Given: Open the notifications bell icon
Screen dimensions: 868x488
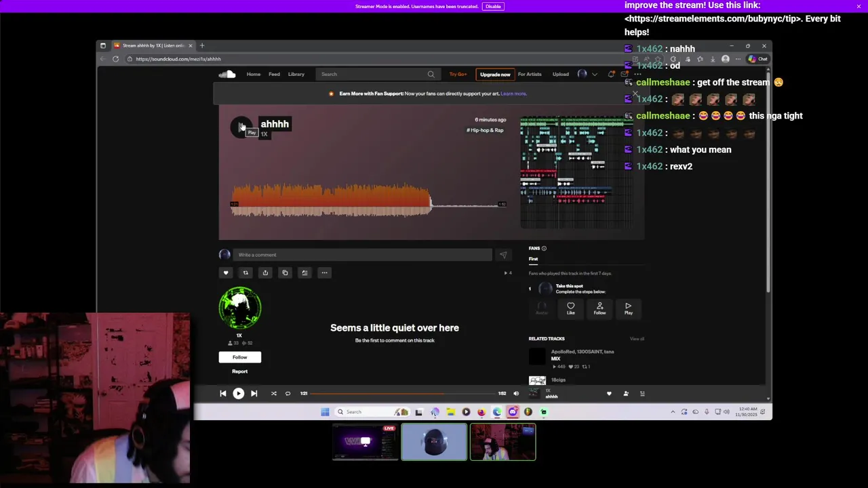Looking at the screenshot, I should (x=611, y=75).
